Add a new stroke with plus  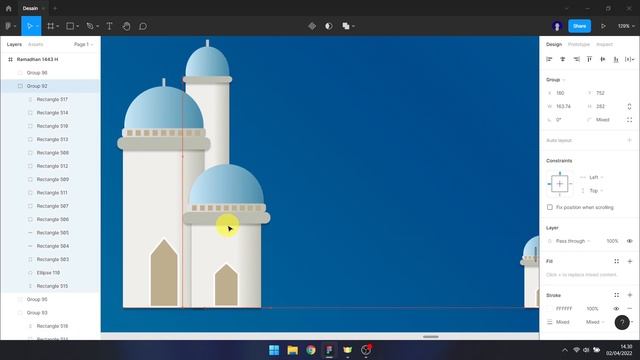coord(630,295)
